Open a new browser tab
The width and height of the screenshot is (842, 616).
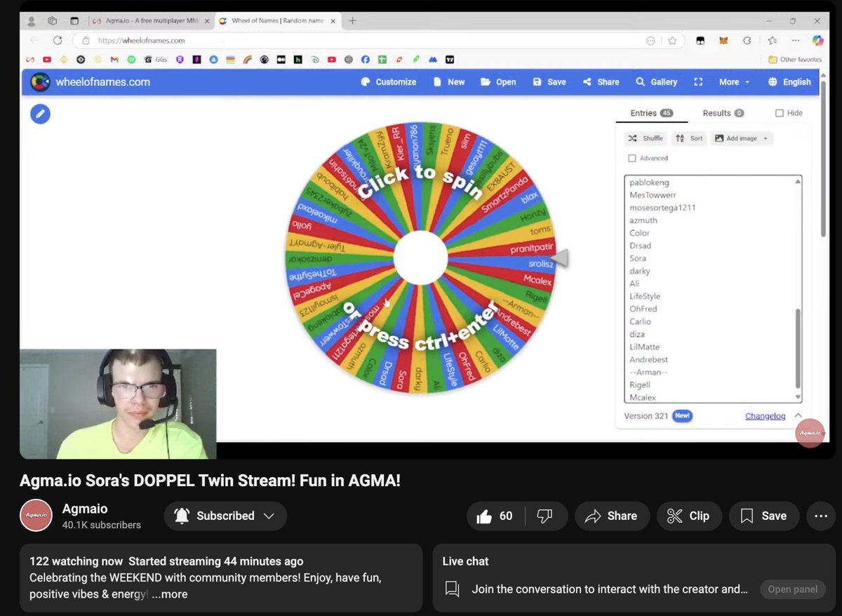[352, 21]
